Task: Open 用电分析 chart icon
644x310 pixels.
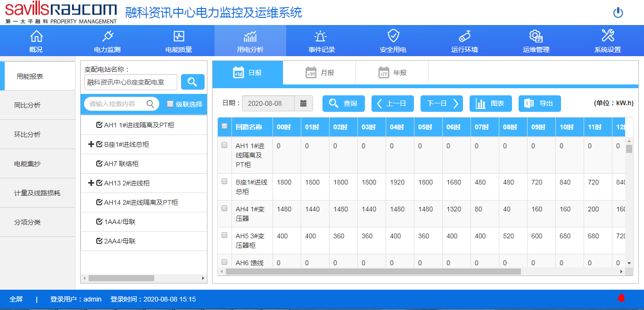Action: tap(250, 36)
